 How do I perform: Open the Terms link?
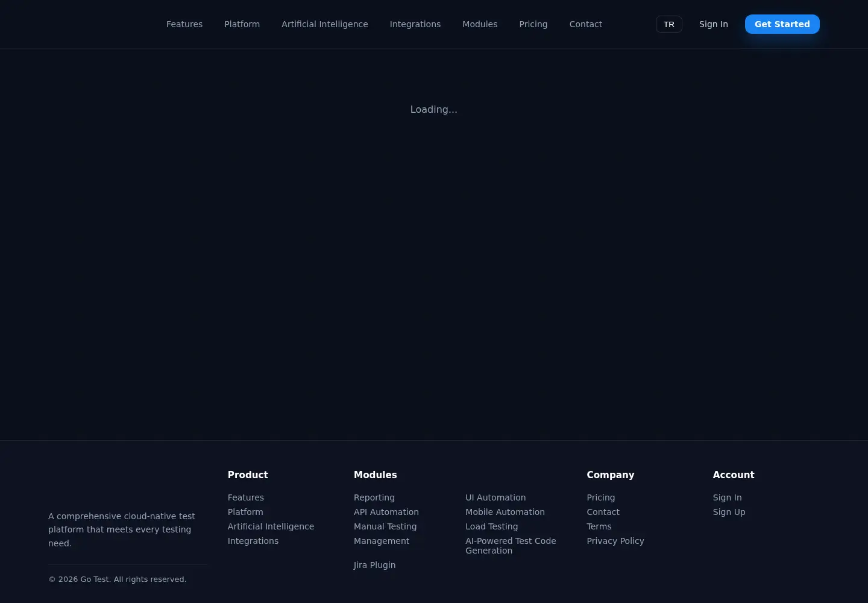[599, 526]
